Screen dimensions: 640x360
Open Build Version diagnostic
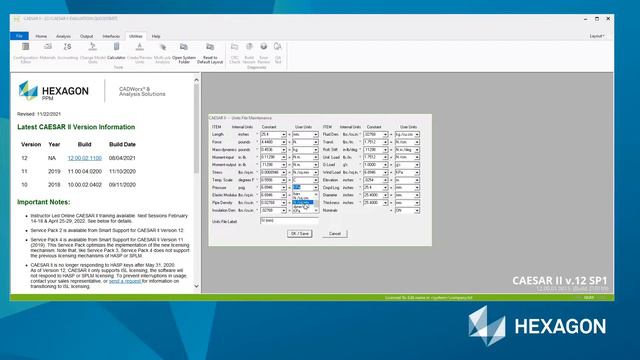(x=249, y=53)
